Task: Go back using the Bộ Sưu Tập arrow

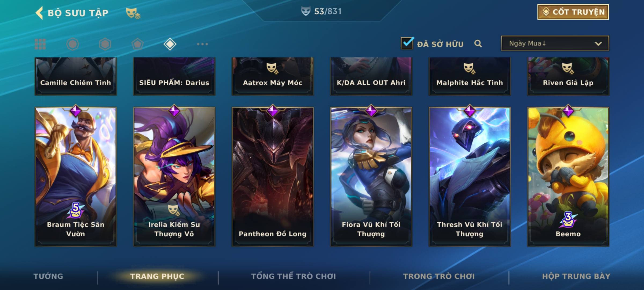Action: click(39, 13)
